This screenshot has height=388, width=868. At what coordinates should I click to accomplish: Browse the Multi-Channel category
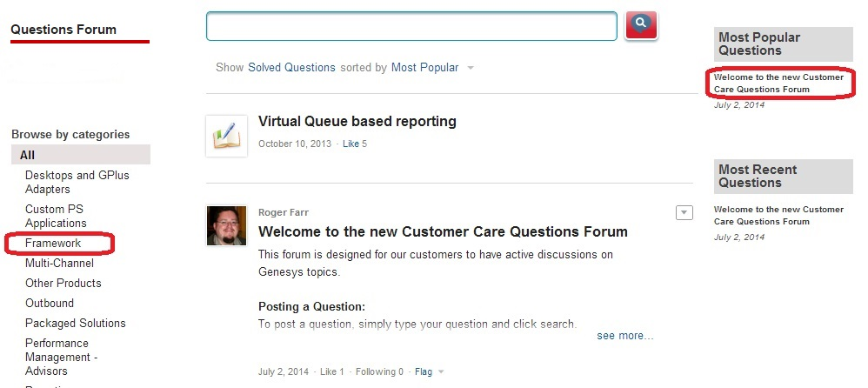59,264
